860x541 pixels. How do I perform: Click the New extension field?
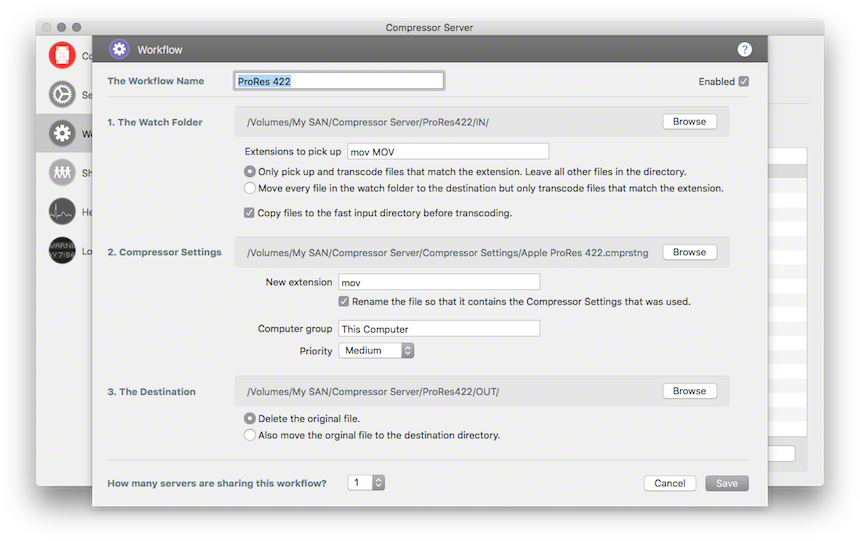click(x=439, y=282)
